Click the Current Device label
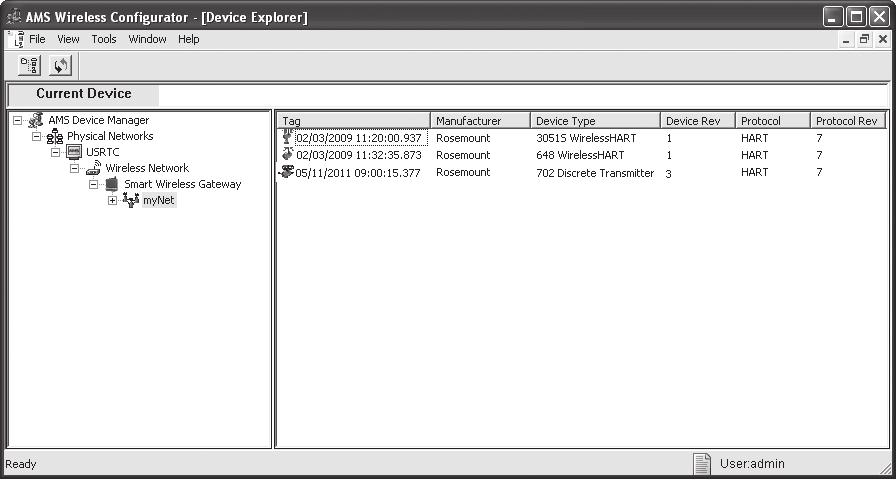 (x=84, y=94)
